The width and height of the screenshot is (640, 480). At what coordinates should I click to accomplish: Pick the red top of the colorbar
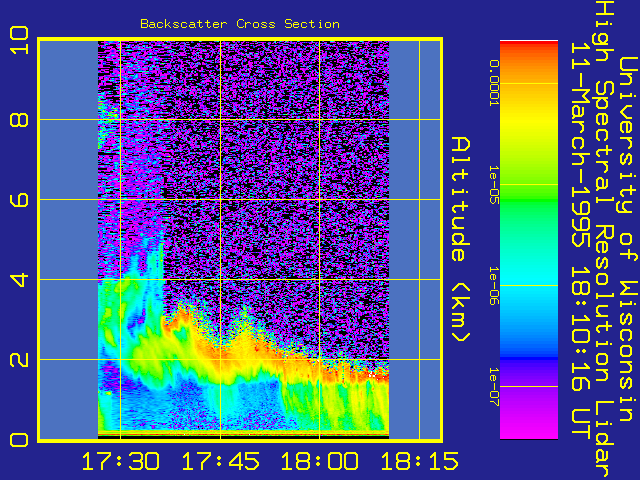click(529, 45)
